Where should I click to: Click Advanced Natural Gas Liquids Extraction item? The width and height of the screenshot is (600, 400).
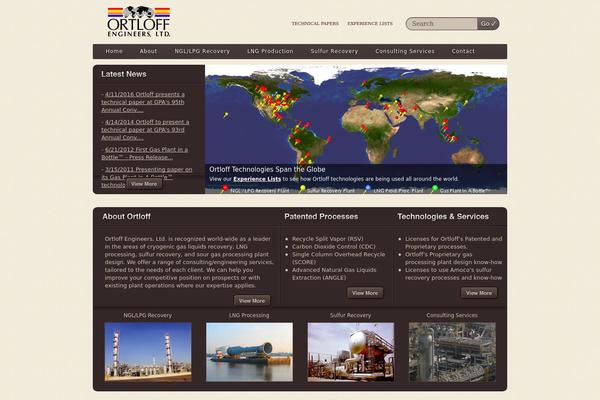pos(334,274)
